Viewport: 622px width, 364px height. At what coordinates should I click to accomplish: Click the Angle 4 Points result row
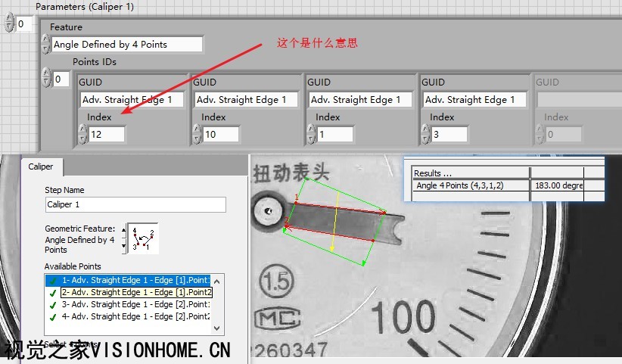point(469,185)
